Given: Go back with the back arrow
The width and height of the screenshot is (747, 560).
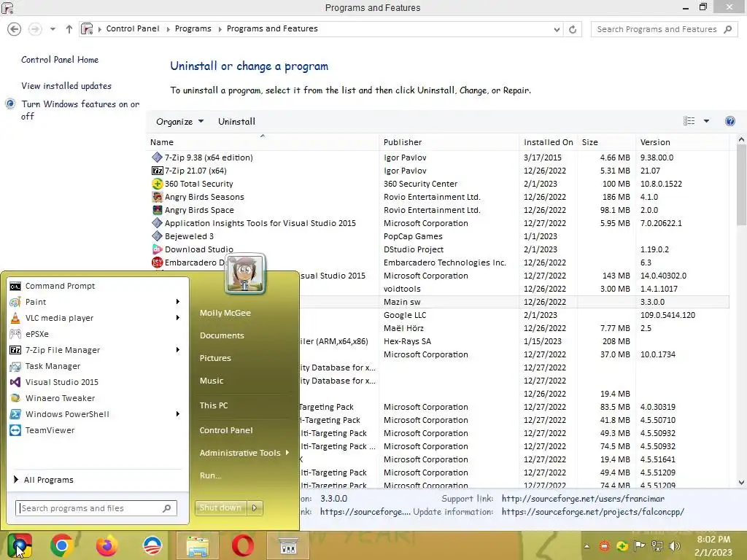Looking at the screenshot, I should pos(15,29).
